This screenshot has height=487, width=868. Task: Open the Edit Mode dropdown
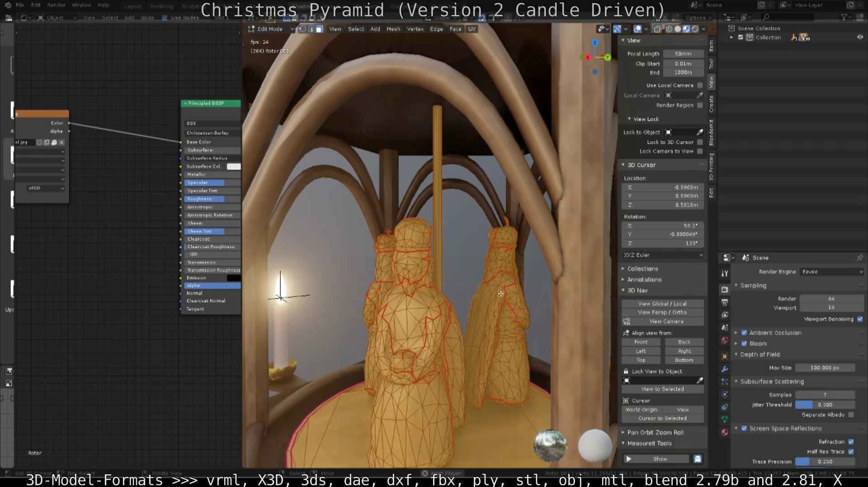271,29
